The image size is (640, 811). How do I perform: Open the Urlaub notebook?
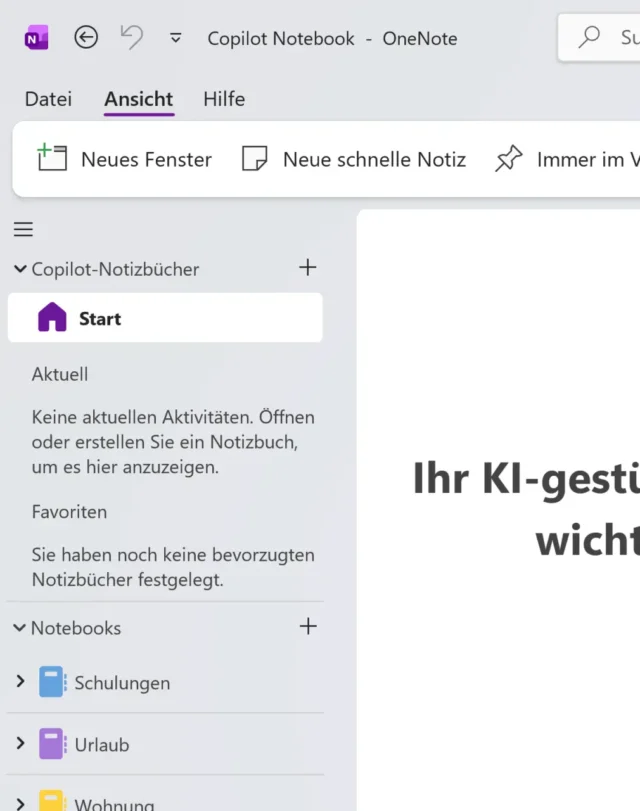102,745
